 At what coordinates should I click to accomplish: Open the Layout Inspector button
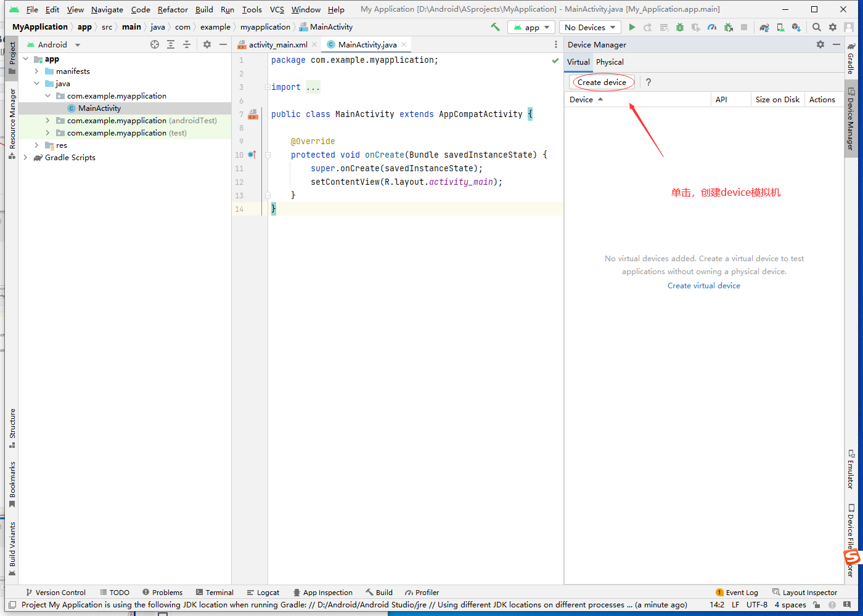[x=804, y=593]
